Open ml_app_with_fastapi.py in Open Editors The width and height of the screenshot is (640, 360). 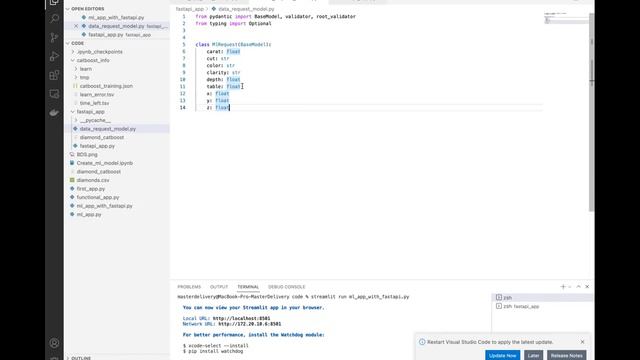point(116,18)
